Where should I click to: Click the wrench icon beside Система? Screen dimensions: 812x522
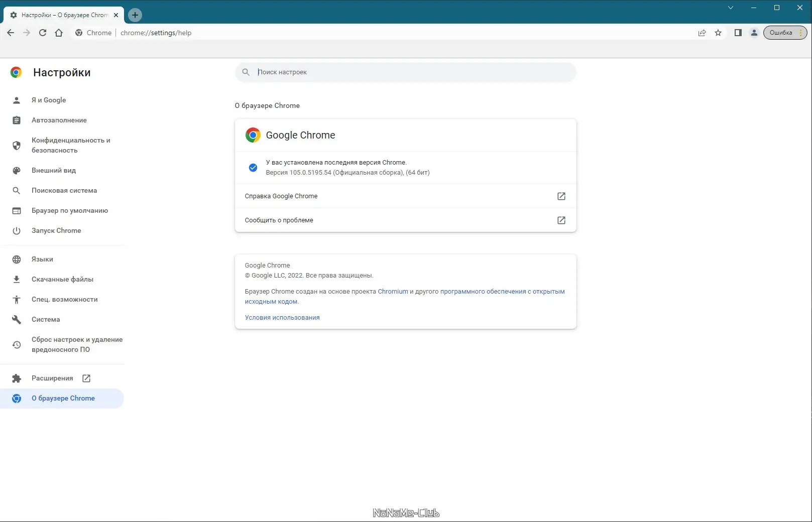[17, 319]
